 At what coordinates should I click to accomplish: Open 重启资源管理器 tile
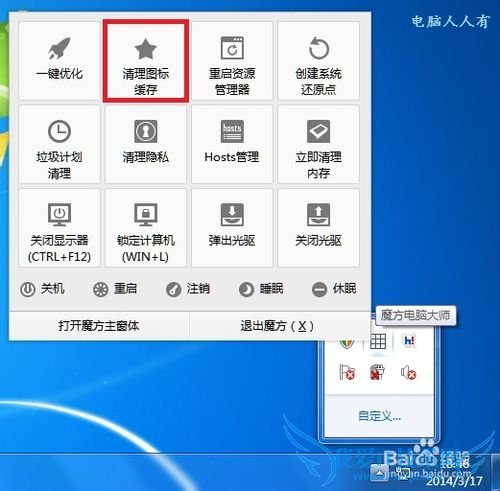pos(232,61)
